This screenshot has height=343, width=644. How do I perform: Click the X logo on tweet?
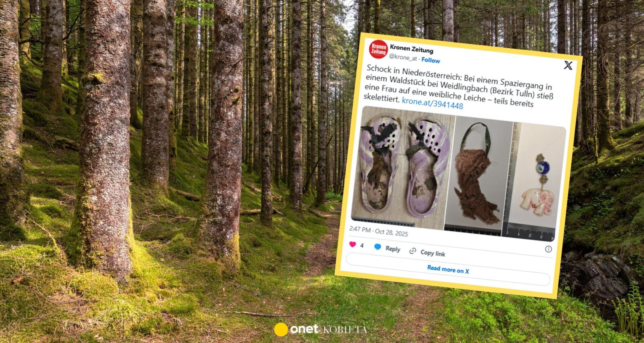click(x=568, y=65)
